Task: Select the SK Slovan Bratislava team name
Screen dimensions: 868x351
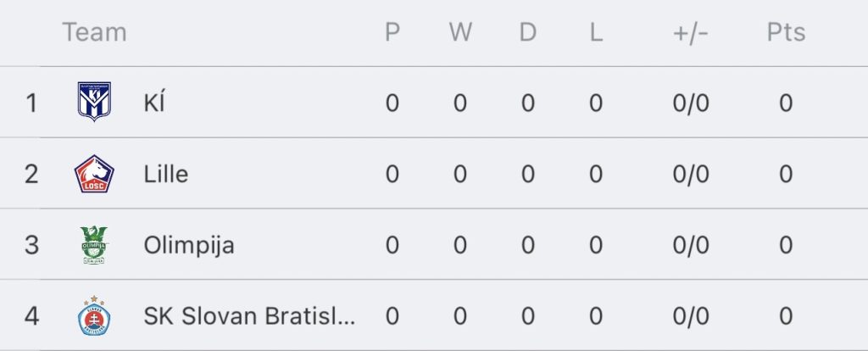Action: pos(249,316)
